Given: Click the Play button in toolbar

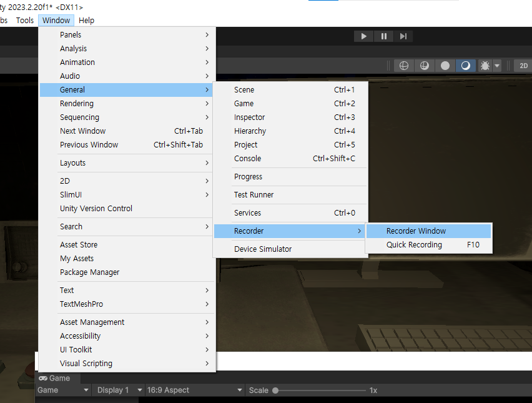Looking at the screenshot, I should (363, 36).
